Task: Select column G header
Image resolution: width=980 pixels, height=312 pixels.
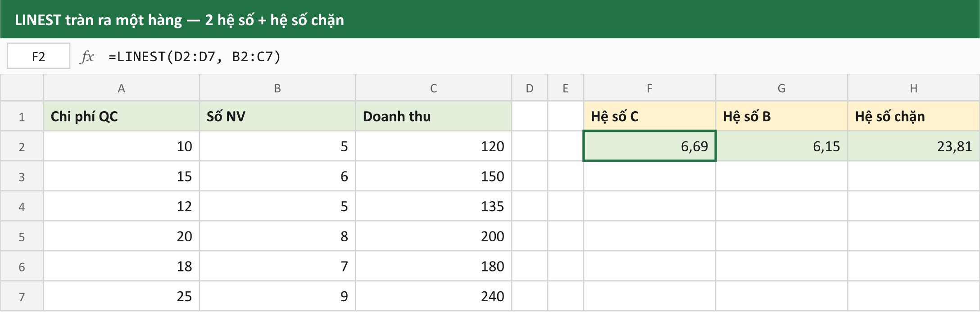Action: coord(782,88)
